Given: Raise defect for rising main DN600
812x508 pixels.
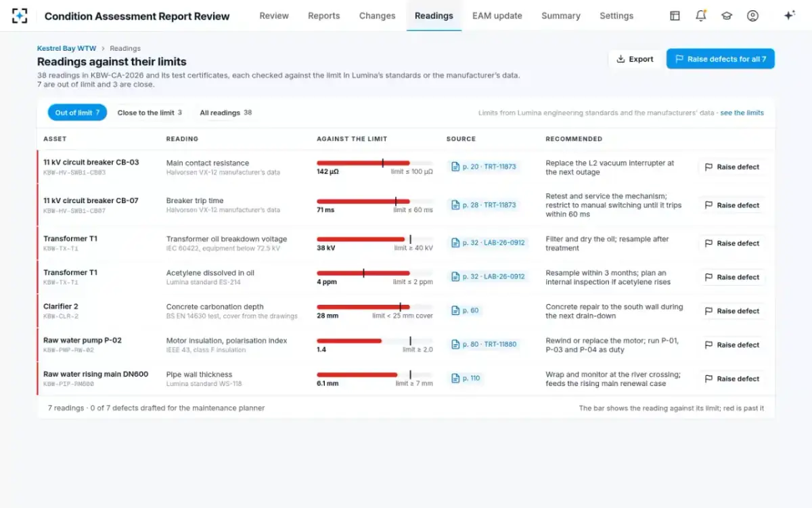Looking at the screenshot, I should tap(731, 378).
